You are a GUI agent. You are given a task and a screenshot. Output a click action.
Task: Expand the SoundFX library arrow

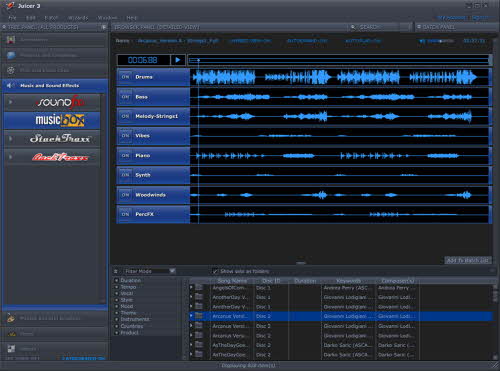click(10, 102)
